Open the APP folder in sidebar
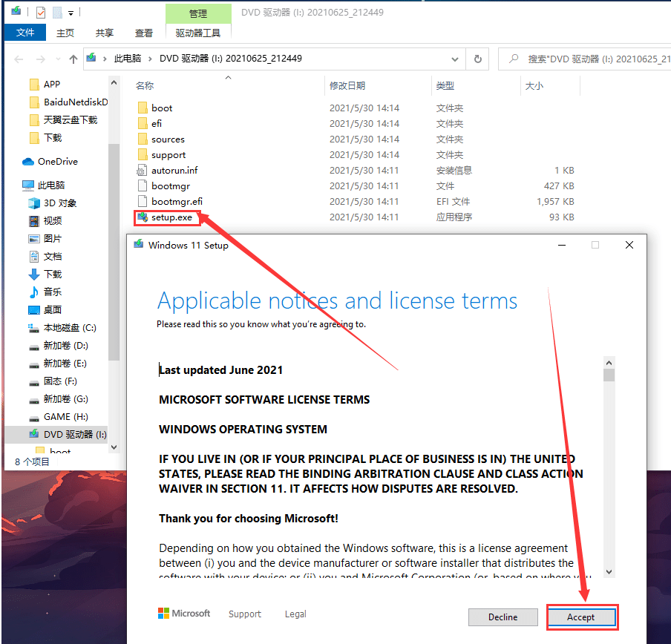The height and width of the screenshot is (644, 671). coord(45,85)
